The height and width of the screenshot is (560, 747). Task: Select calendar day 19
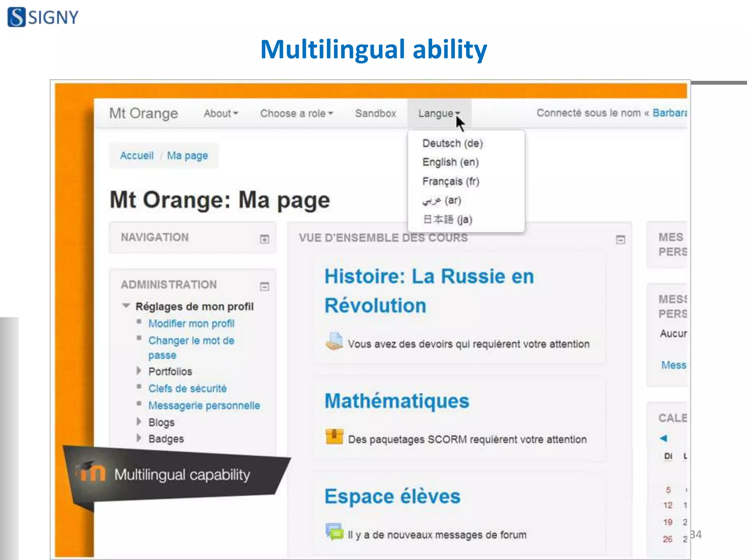pos(668,522)
